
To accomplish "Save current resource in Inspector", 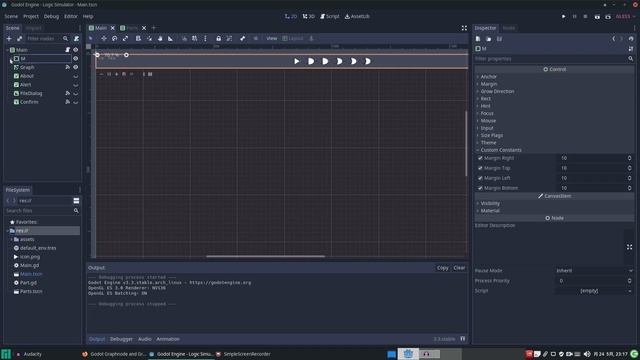I will coord(499,39).
